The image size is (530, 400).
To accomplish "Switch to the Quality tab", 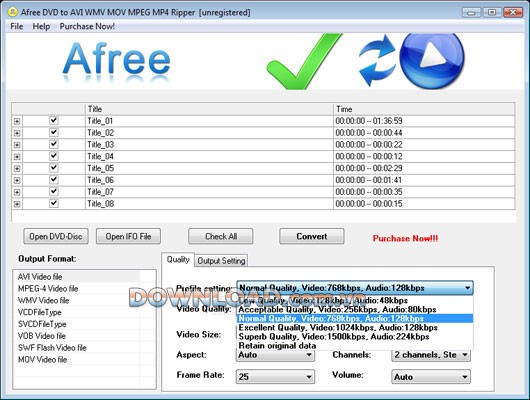I will coord(178,260).
